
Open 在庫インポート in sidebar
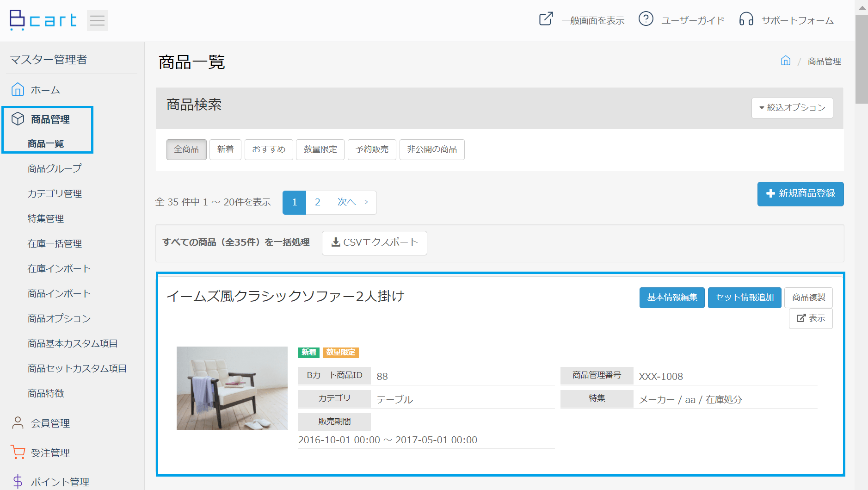tap(59, 268)
